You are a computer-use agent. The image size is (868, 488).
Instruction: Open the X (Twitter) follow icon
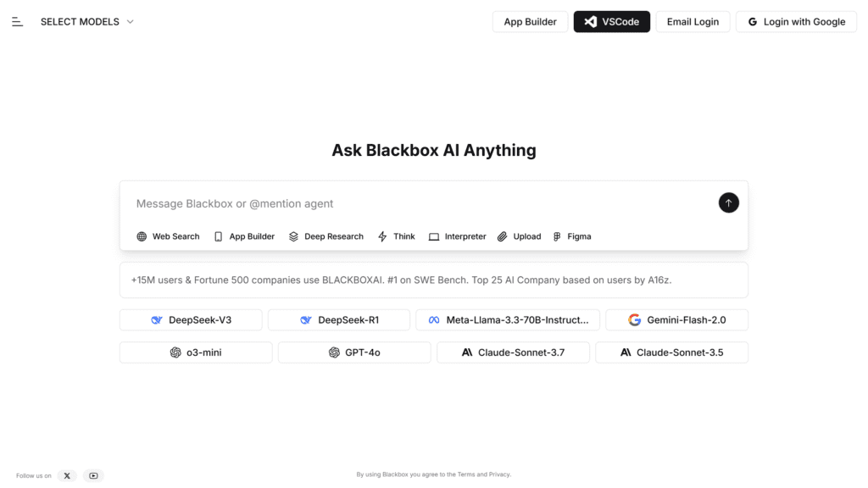[67, 476]
